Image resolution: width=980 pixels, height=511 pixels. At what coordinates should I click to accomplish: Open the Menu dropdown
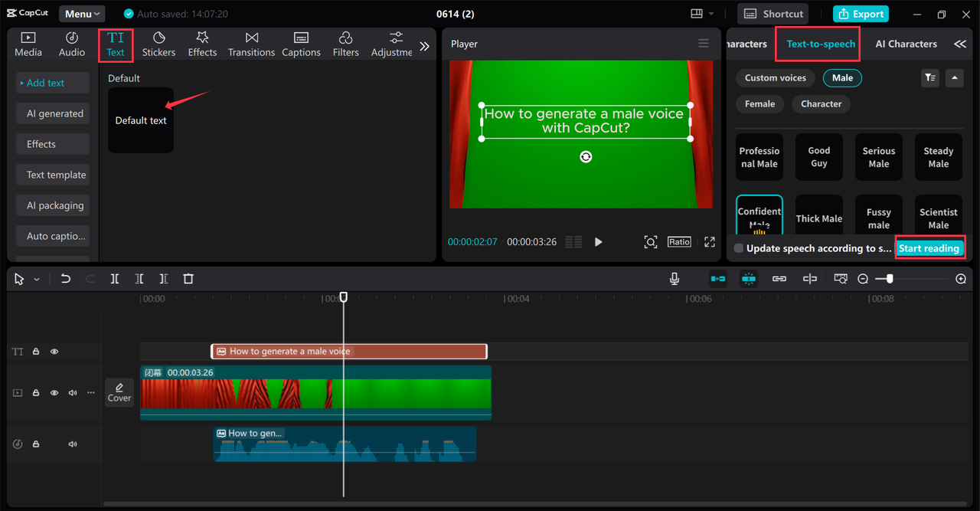click(x=82, y=14)
